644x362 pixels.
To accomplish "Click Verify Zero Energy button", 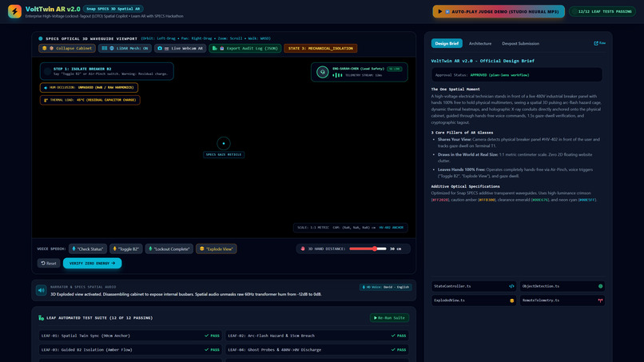I will (93, 264).
